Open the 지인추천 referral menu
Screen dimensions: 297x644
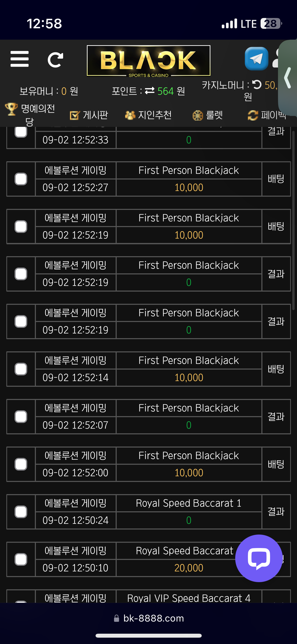coord(148,115)
